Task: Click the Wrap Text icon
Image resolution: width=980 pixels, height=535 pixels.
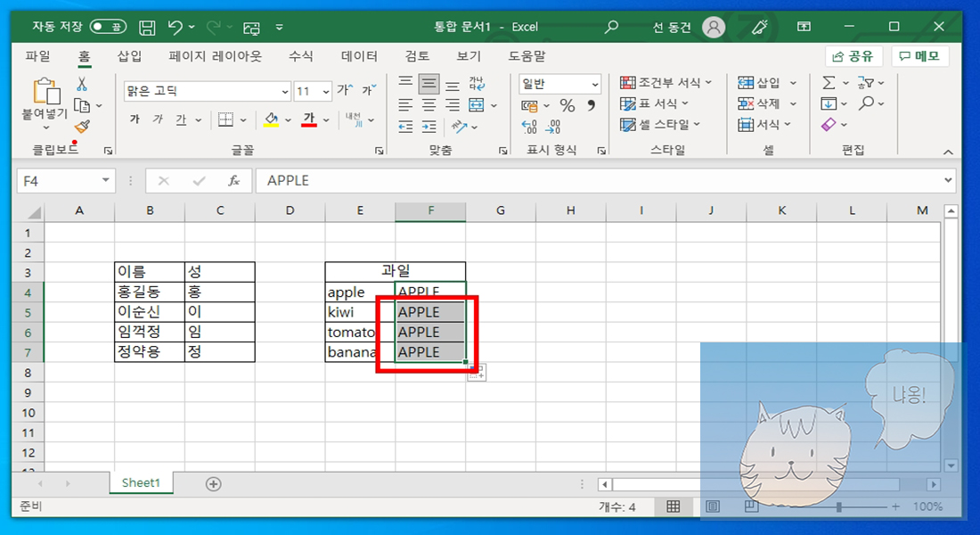Action: coord(477,84)
